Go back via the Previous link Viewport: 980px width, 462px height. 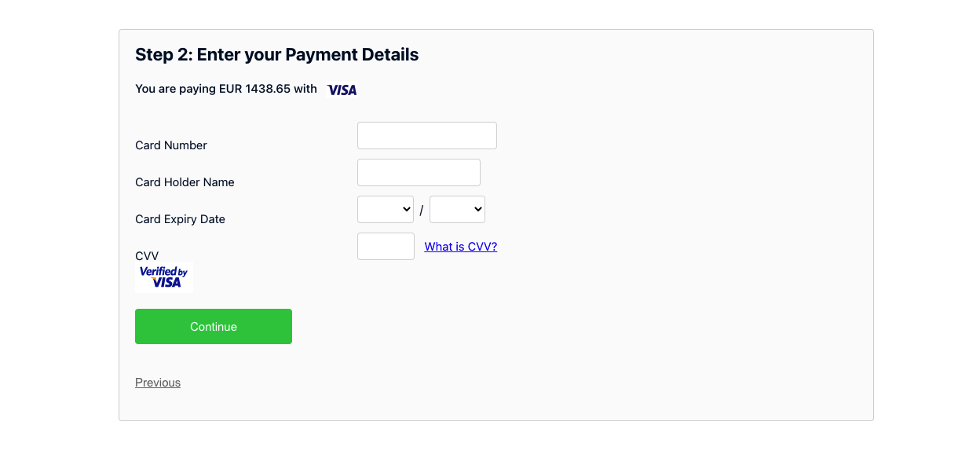coord(158,383)
